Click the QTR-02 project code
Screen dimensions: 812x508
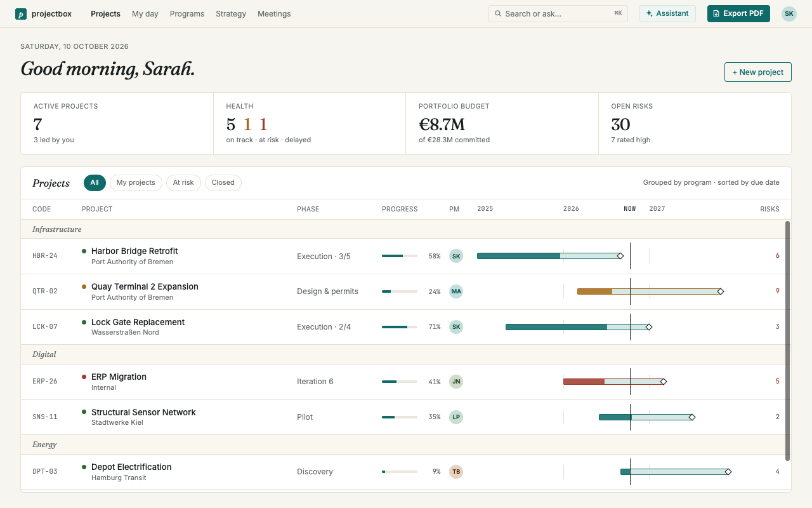coord(45,291)
